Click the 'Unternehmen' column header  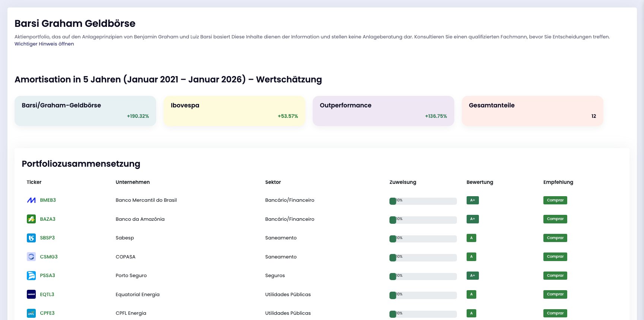click(x=133, y=182)
